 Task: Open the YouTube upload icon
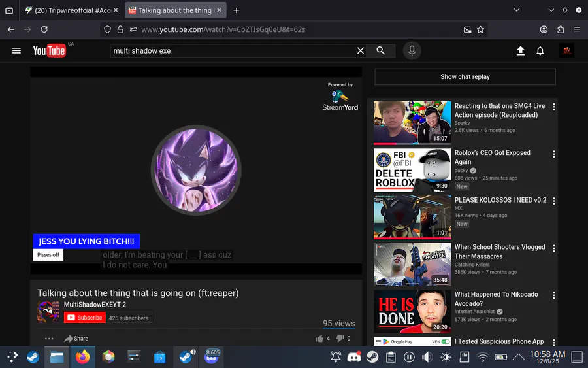point(521,50)
